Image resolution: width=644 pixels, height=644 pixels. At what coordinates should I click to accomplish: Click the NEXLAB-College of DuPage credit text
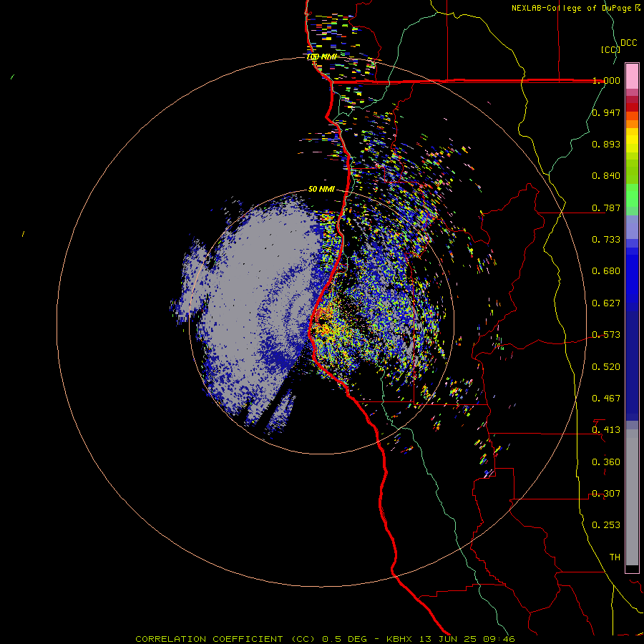coord(575,8)
